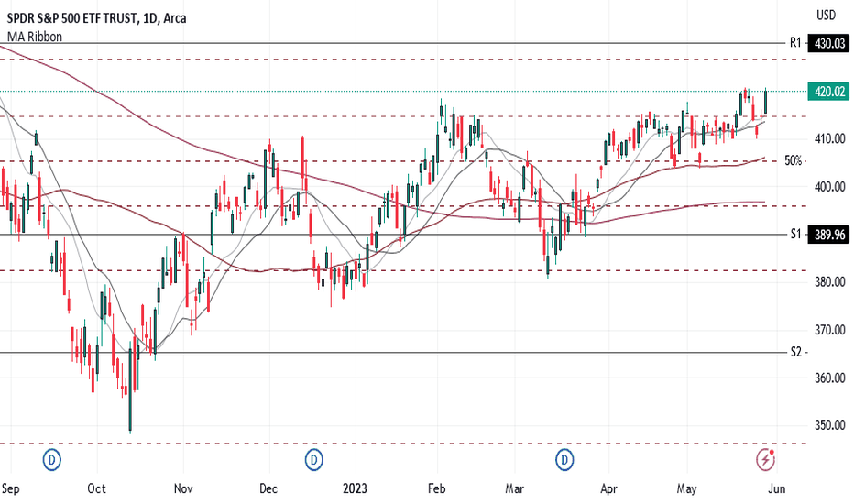Click the Jun label on time axis
The height and width of the screenshot is (504, 854).
777,488
